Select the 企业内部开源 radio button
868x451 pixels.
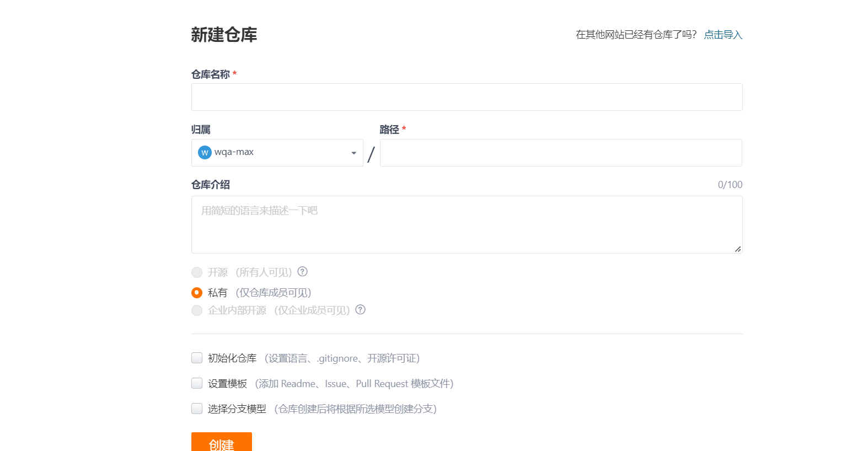pos(197,310)
